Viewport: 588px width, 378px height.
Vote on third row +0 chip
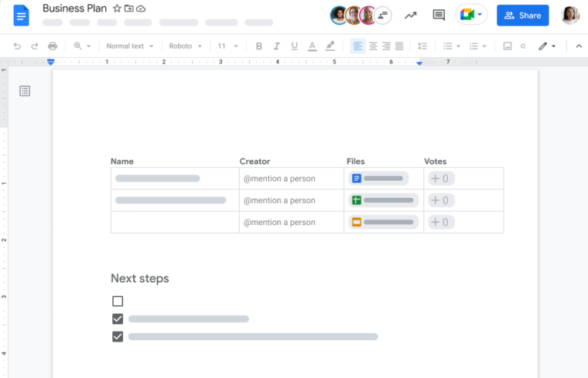click(x=441, y=222)
